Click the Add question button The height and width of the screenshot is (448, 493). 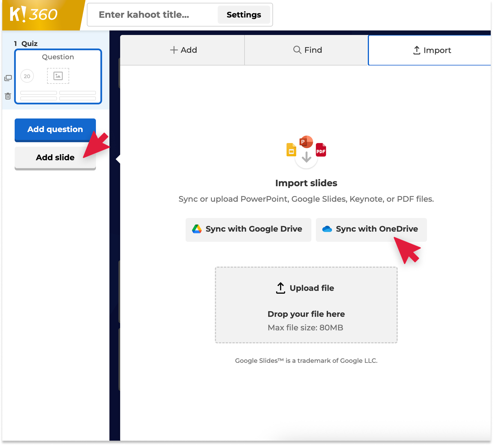click(55, 129)
